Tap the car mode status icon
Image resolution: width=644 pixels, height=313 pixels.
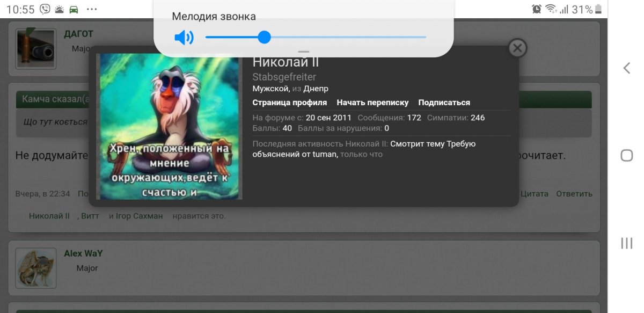coord(74,10)
